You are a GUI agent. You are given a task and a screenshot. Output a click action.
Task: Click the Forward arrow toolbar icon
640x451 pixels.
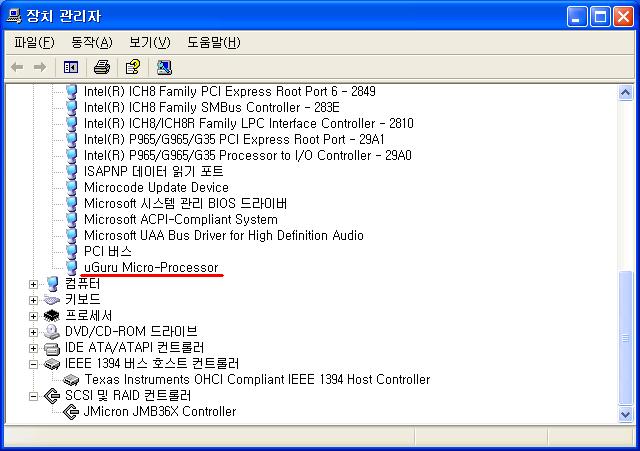coord(40,67)
